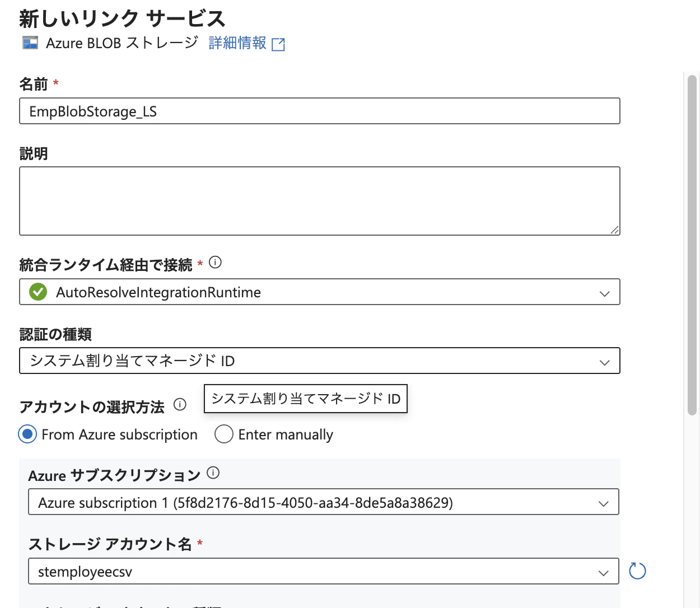Click the Azure BLOB ストレージ service icon
Viewport: 700px width, 608px height.
30,43
